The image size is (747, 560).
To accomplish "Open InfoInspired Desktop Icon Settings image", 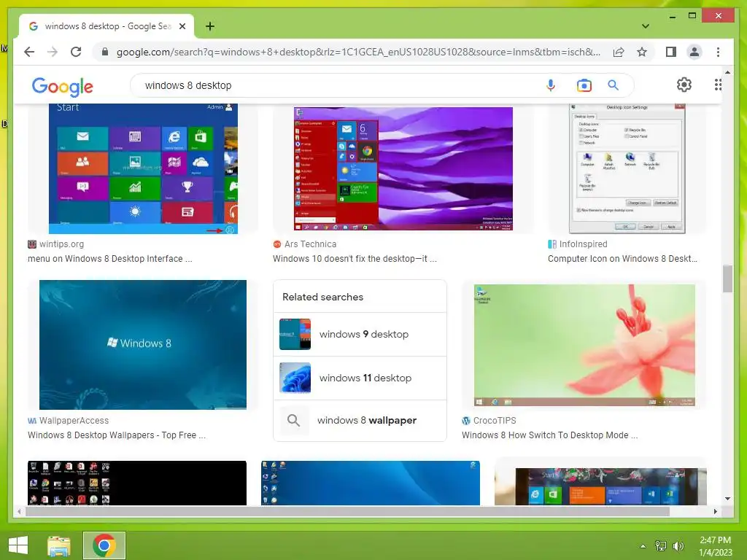I will coord(627,169).
